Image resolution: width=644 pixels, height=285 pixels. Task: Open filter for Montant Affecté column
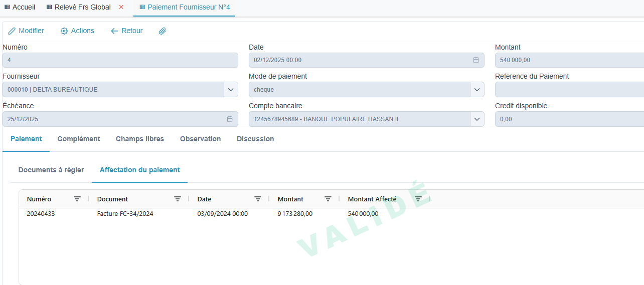(418, 199)
